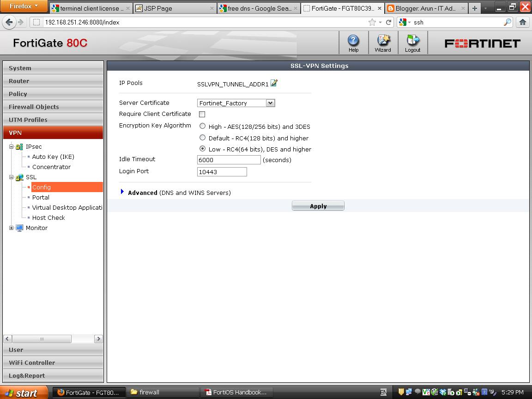Click the SSL tree node icon
This screenshot has height=399, width=532.
tap(19, 177)
